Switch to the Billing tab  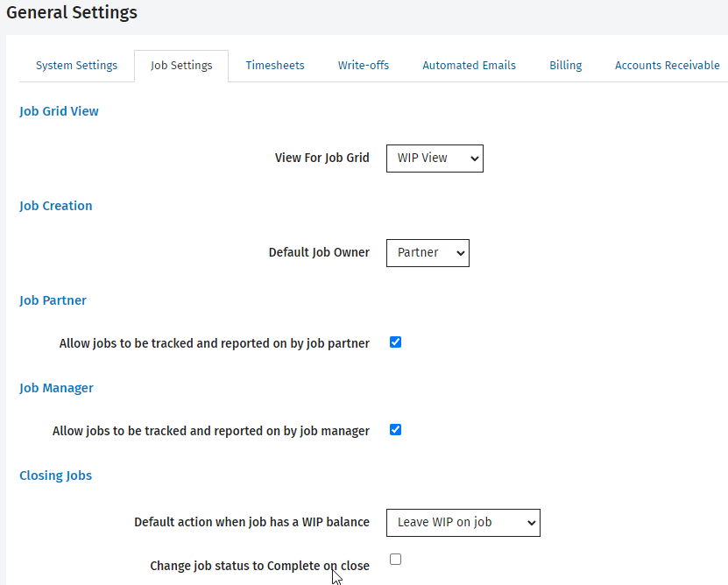(x=566, y=66)
